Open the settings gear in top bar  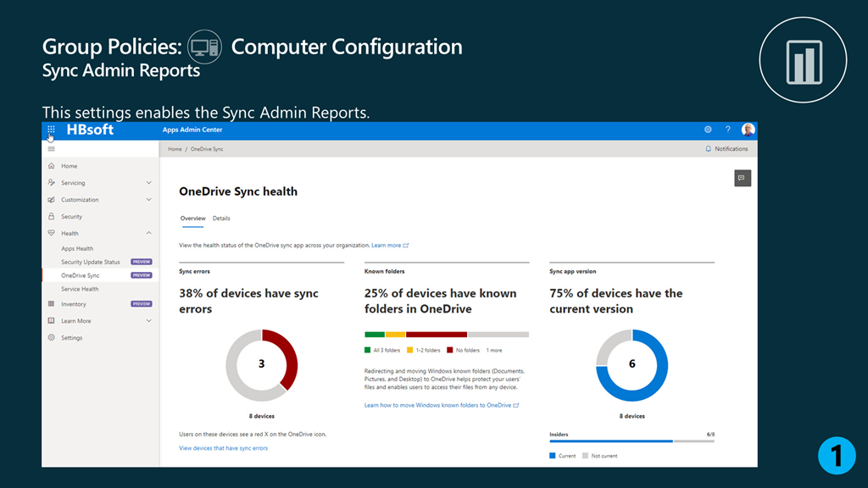(x=708, y=130)
